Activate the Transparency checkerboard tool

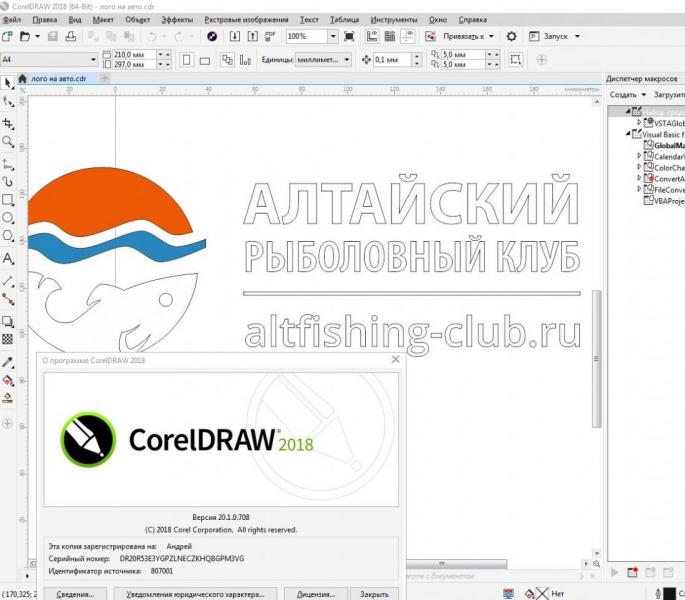tap(7, 339)
